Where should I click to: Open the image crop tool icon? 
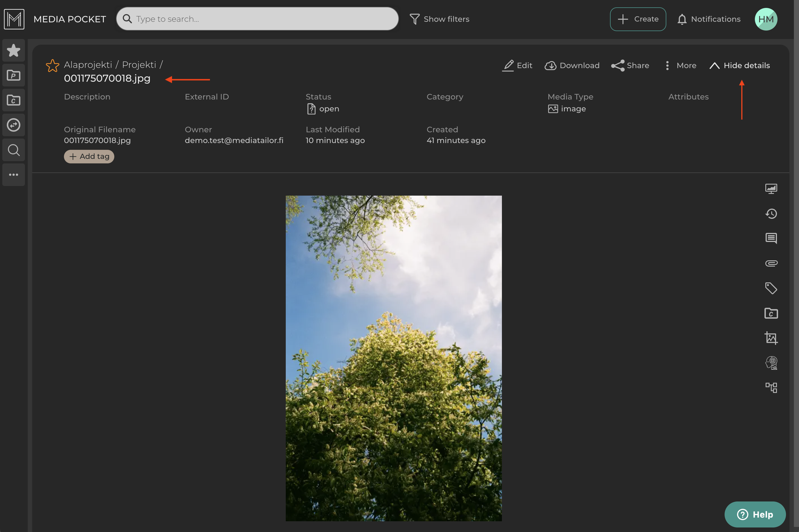[771, 338]
